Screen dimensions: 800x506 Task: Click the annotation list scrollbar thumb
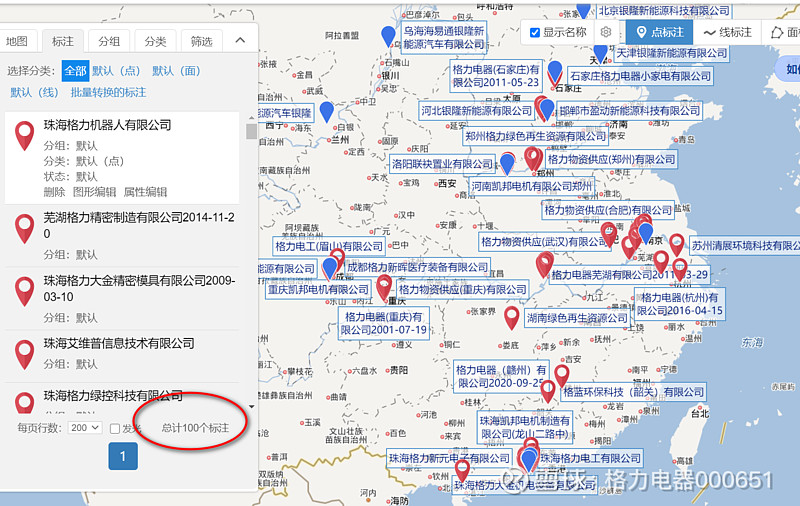[251, 131]
